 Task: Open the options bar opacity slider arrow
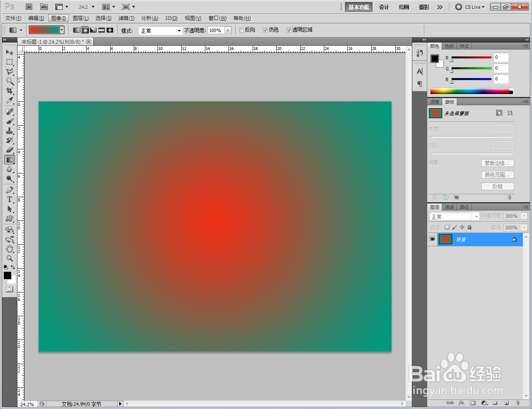(x=228, y=30)
